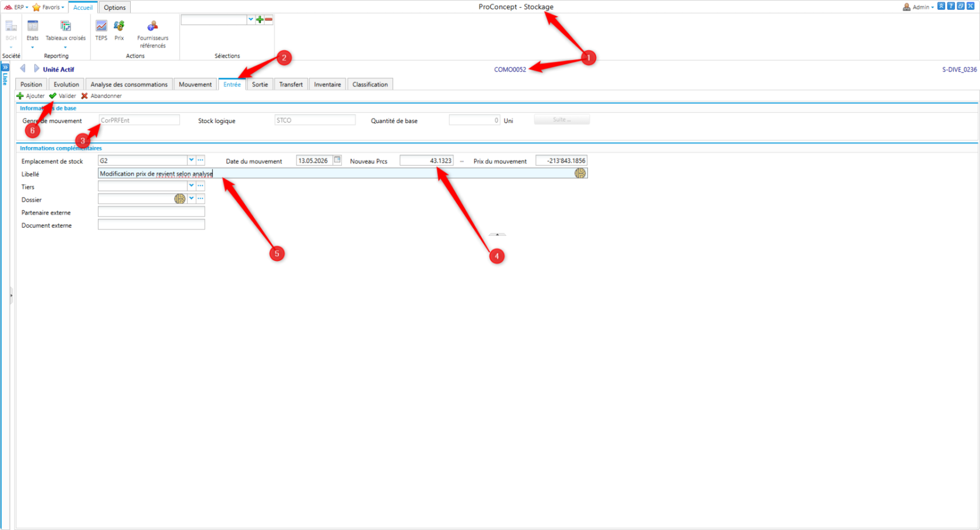Open the TEPS chart action
This screenshot has width=980, height=530.
pyautogui.click(x=101, y=30)
